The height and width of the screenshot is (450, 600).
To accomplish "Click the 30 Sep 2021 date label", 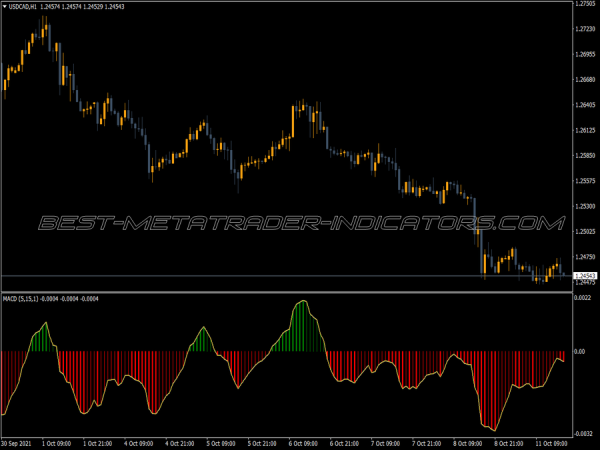I will point(16,443).
